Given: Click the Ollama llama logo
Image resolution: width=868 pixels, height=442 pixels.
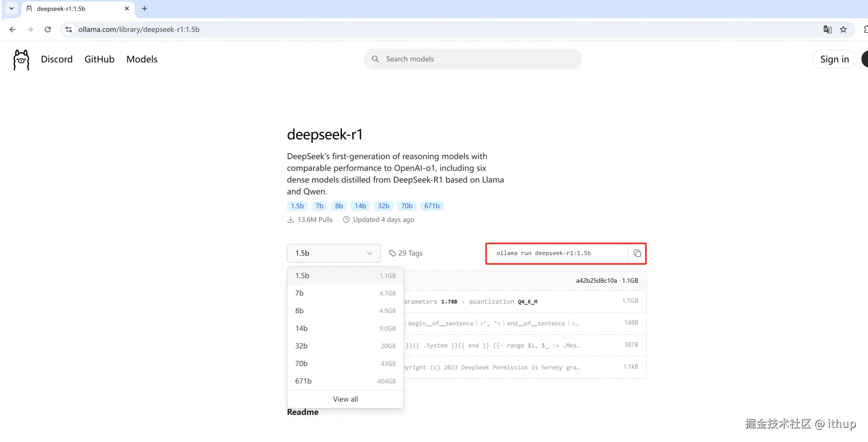Looking at the screenshot, I should tap(21, 59).
